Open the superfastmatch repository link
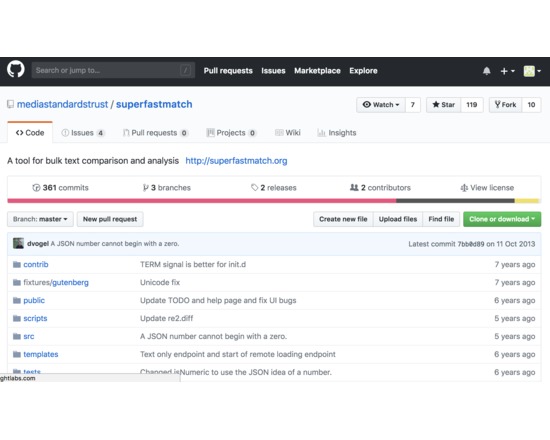This screenshot has width=550, height=440. click(x=154, y=104)
